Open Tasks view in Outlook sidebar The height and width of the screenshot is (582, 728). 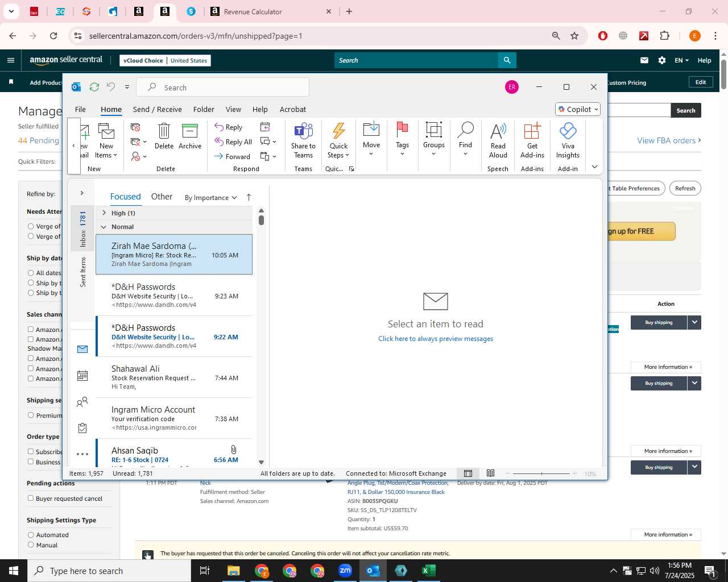[82, 428]
